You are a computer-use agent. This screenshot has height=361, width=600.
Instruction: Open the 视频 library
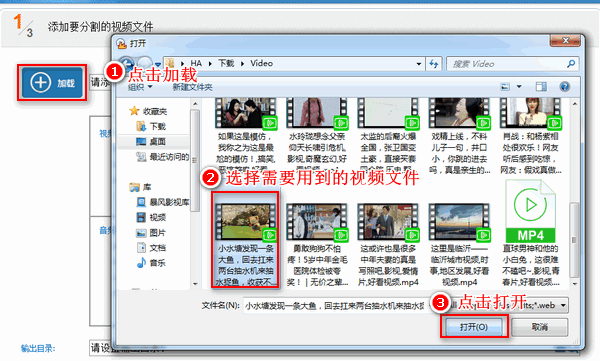coord(157,217)
